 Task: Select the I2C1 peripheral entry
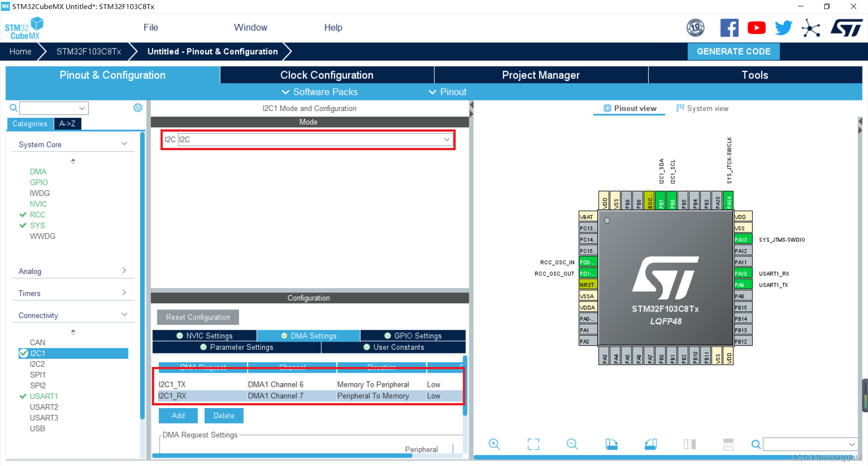(73, 353)
